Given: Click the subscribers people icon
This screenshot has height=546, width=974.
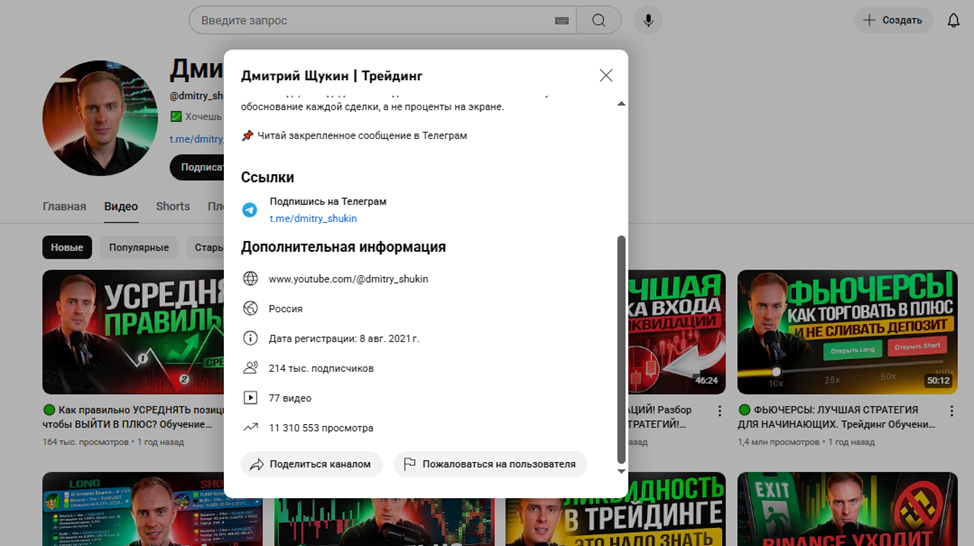Looking at the screenshot, I should click(x=250, y=368).
